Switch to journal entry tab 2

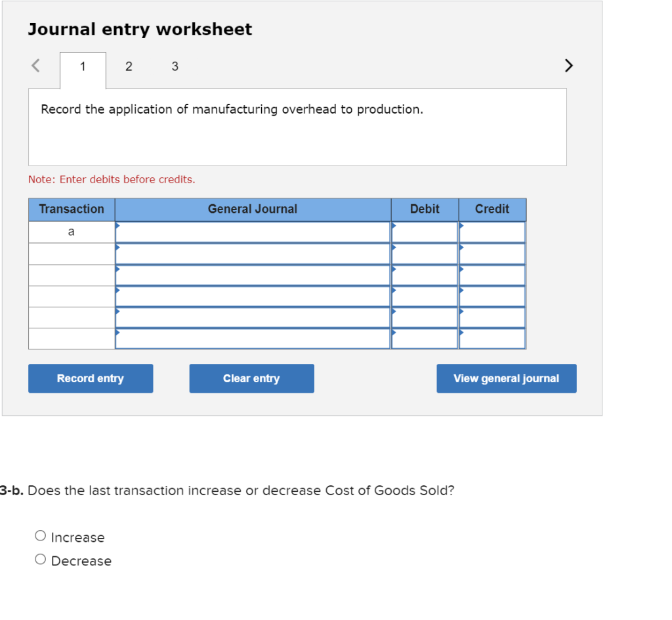pos(129,66)
